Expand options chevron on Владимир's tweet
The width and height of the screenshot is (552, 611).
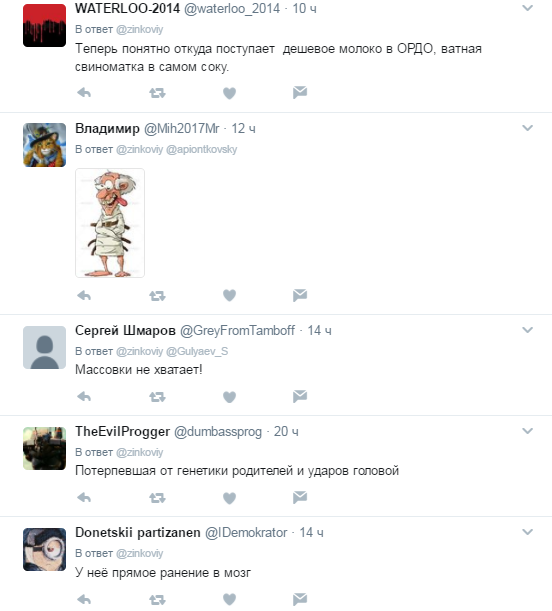coord(527,128)
